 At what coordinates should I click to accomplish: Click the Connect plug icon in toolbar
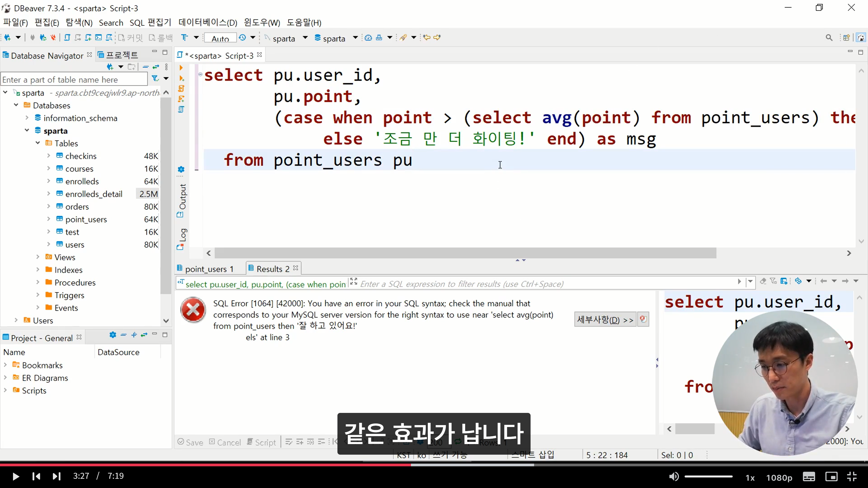32,37
